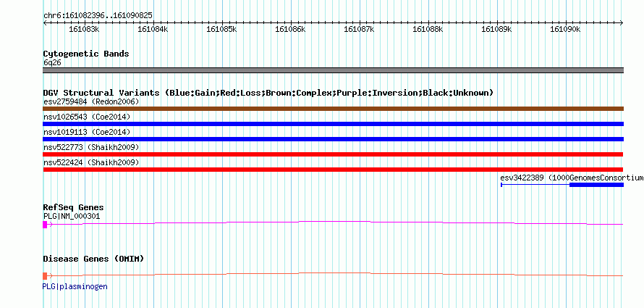Click the chr6:161082396..161090825 coordinates label

[x=98, y=16]
